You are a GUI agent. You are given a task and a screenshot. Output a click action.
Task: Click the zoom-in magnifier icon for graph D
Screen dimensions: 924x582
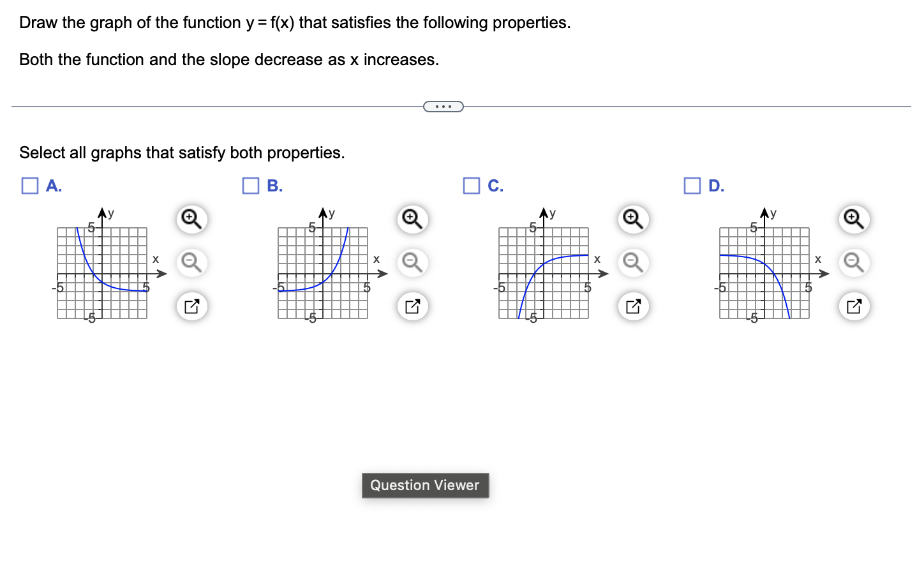coord(853,219)
